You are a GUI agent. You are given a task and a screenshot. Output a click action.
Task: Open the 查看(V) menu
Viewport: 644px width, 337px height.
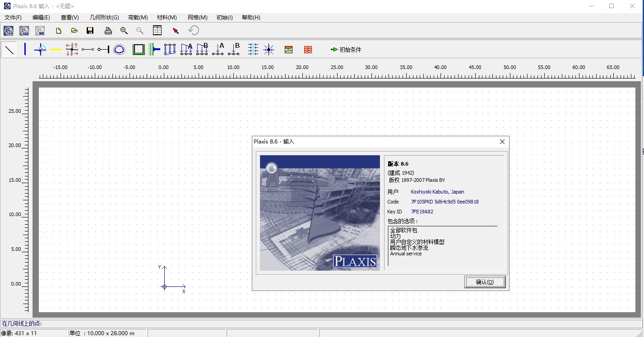coord(70,18)
